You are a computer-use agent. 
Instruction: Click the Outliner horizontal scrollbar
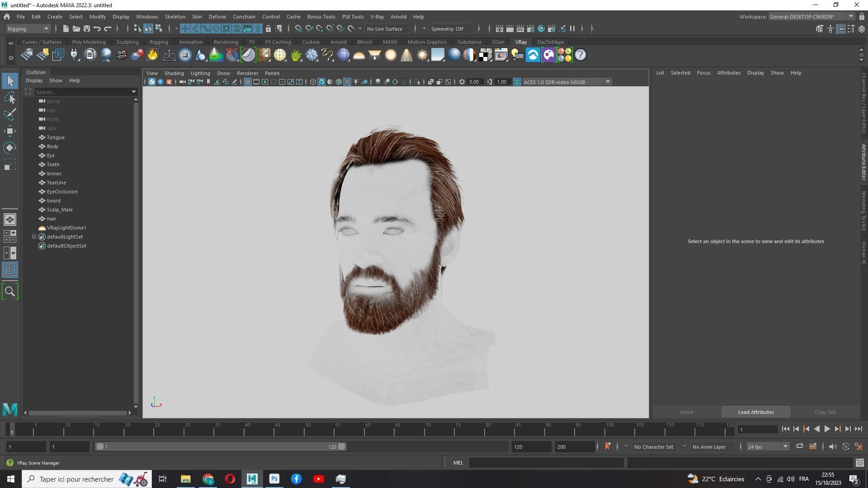point(78,413)
